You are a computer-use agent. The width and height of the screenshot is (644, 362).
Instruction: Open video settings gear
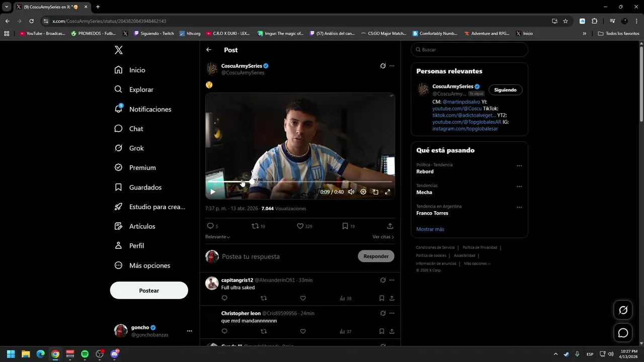pos(363,192)
